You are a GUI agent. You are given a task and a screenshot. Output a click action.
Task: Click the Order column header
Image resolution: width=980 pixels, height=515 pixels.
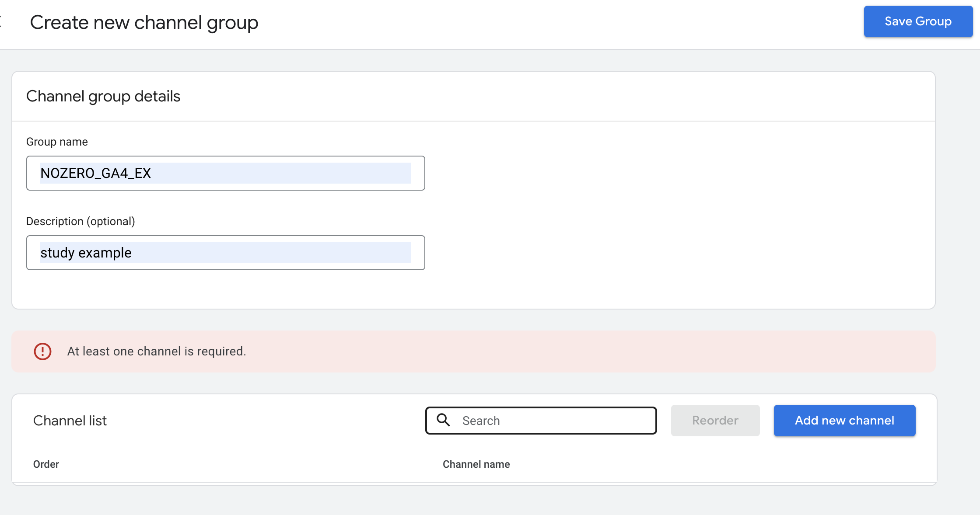point(46,464)
